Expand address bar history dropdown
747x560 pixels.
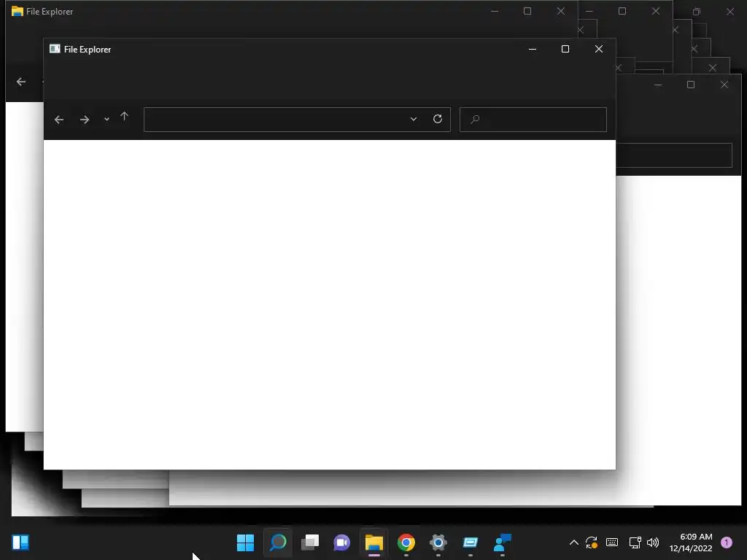(414, 119)
